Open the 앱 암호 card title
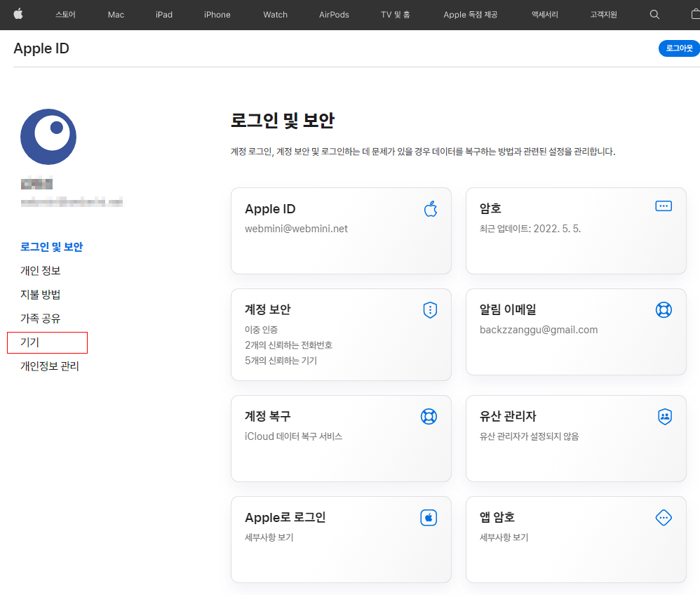The width and height of the screenshot is (700, 595). point(497,517)
